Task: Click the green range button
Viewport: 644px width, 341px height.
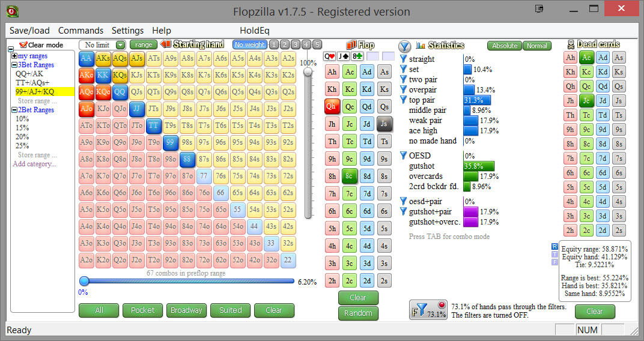Action: coord(144,45)
